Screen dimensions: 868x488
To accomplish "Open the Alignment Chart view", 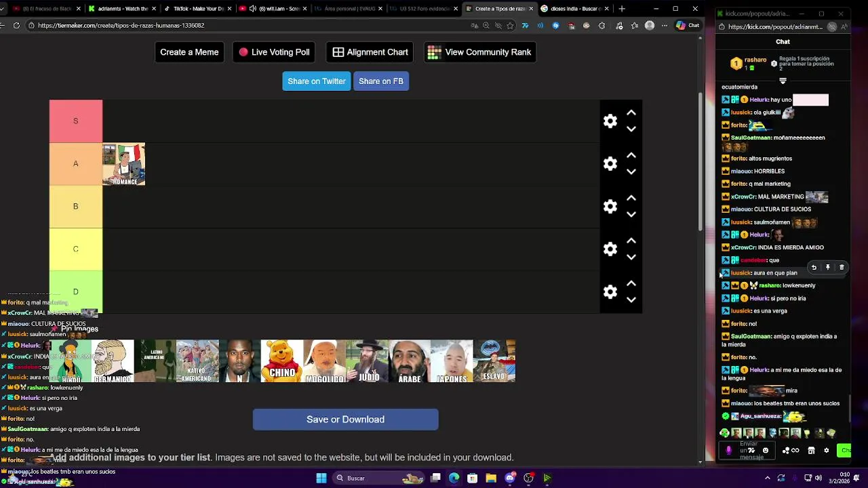I will click(370, 52).
